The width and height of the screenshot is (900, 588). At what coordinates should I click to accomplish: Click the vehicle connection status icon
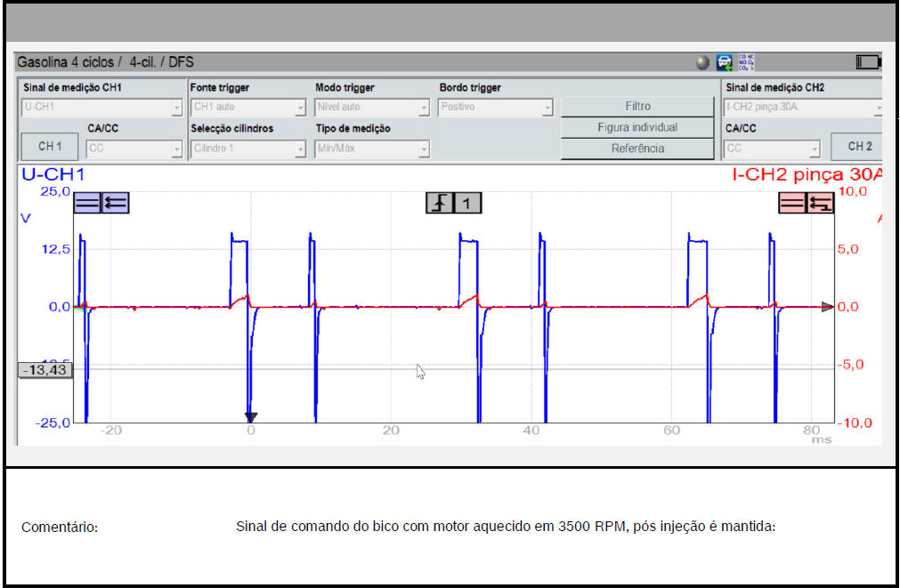click(x=726, y=62)
